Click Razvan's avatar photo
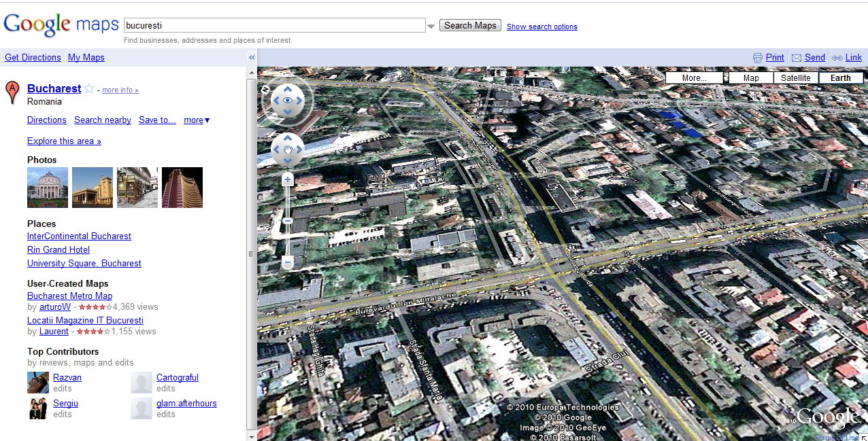Image resolution: width=868 pixels, height=441 pixels. 38,383
